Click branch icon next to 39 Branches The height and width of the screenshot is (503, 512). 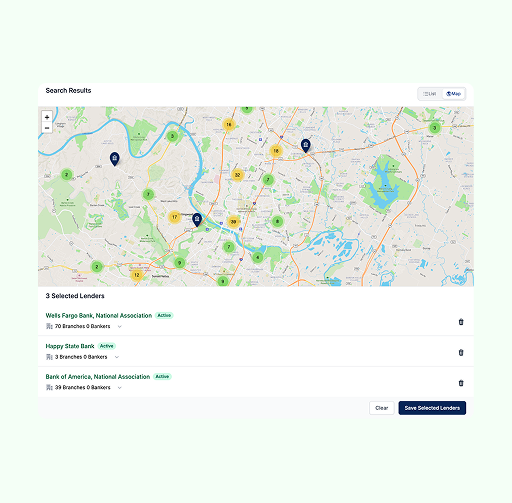tap(49, 387)
